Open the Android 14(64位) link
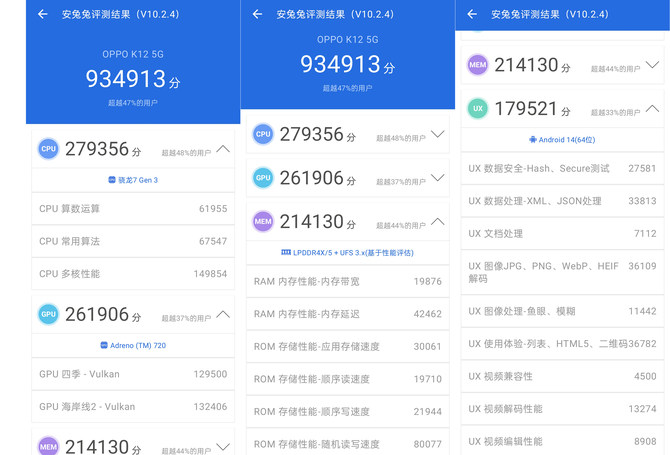 click(562, 140)
